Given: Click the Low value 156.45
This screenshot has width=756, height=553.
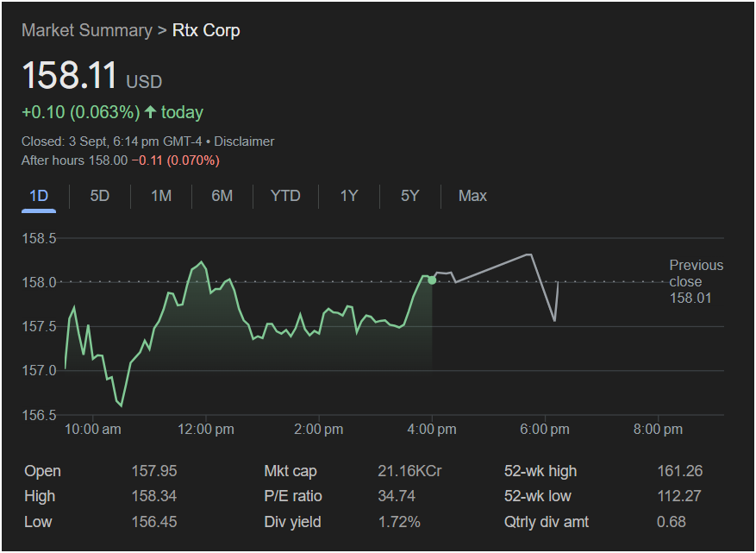Looking at the screenshot, I should point(154,522).
